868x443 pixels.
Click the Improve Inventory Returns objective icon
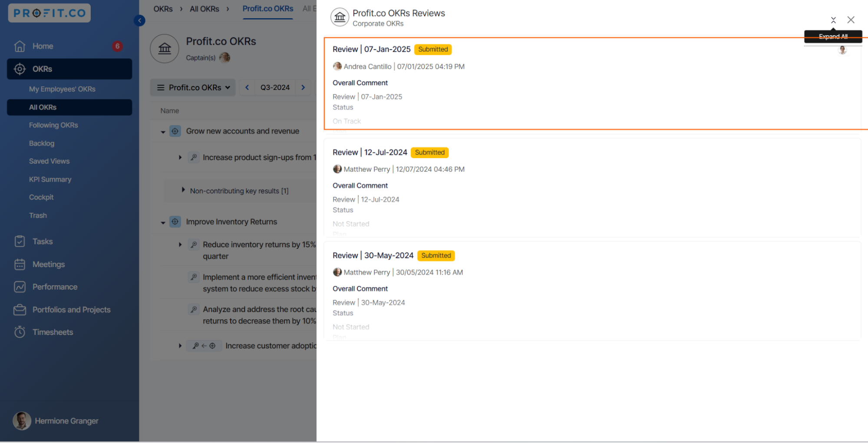[x=175, y=222]
